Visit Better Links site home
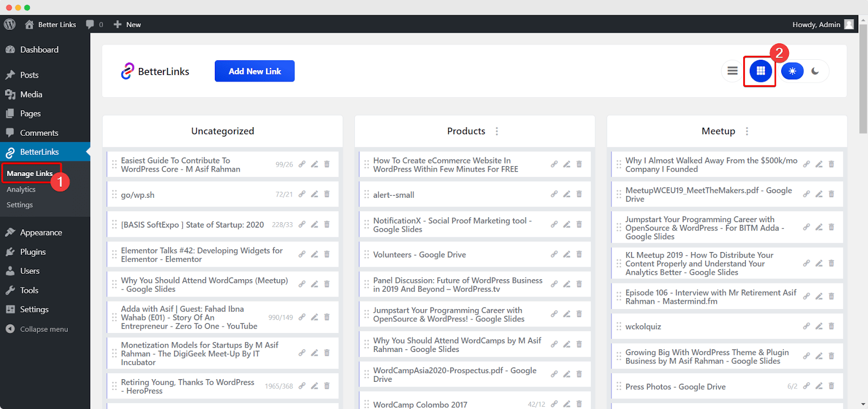This screenshot has height=409, width=868. 50,24
